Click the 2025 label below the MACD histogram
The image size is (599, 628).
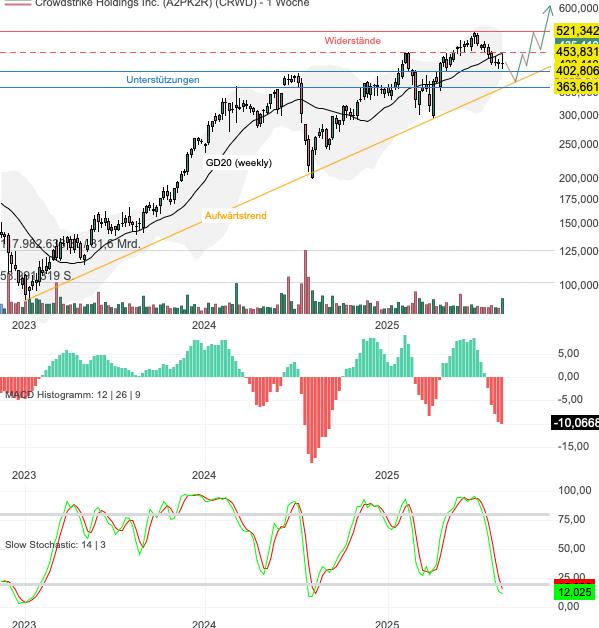(387, 475)
